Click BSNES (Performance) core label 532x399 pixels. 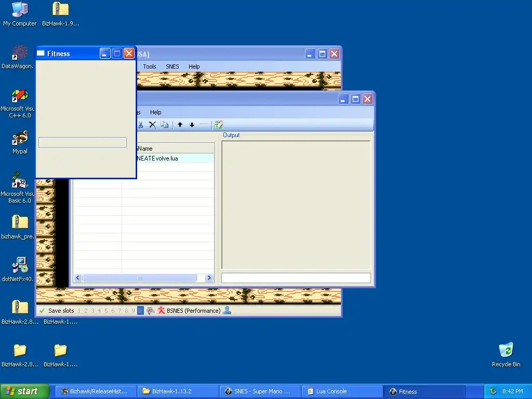(x=193, y=311)
